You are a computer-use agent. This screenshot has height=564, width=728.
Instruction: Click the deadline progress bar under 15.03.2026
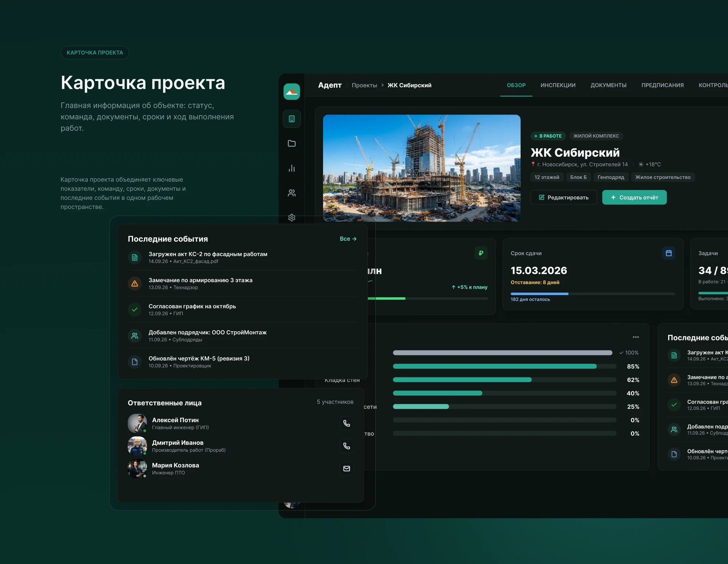pos(593,294)
